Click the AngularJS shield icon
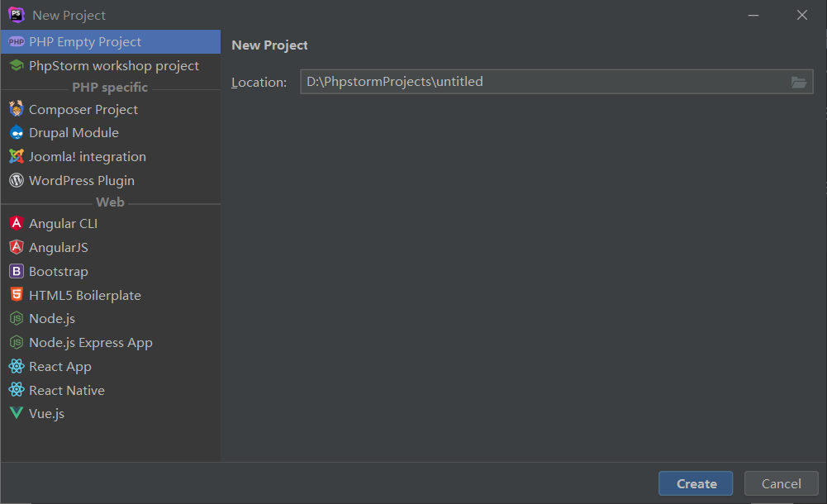The image size is (827, 504). coord(17,247)
